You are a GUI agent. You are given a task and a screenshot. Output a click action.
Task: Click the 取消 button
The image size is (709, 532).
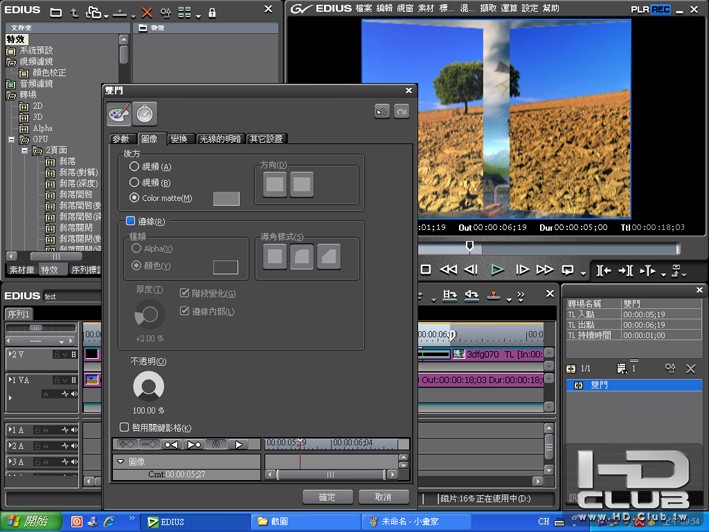tap(383, 496)
